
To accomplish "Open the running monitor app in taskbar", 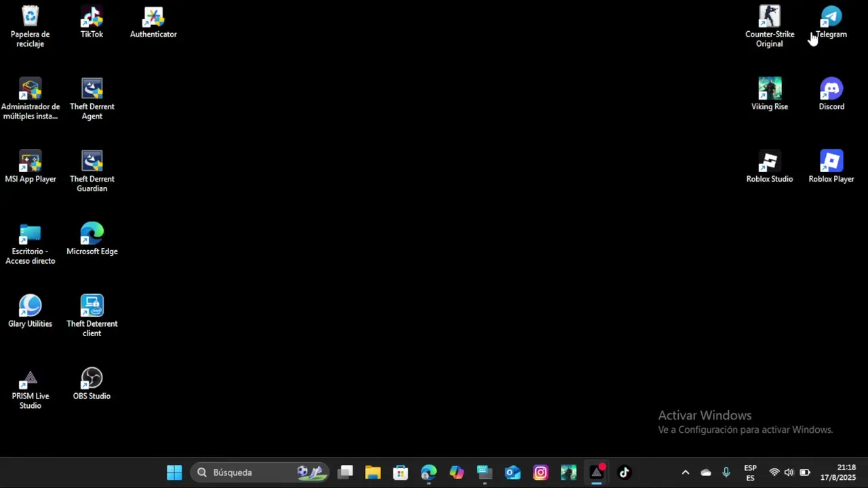I will (484, 472).
